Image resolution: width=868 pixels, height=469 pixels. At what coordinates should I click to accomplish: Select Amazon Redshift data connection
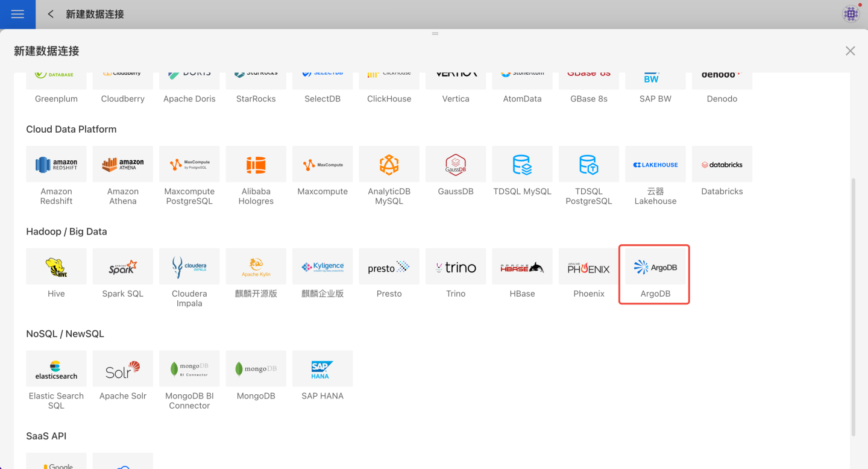pyautogui.click(x=56, y=165)
